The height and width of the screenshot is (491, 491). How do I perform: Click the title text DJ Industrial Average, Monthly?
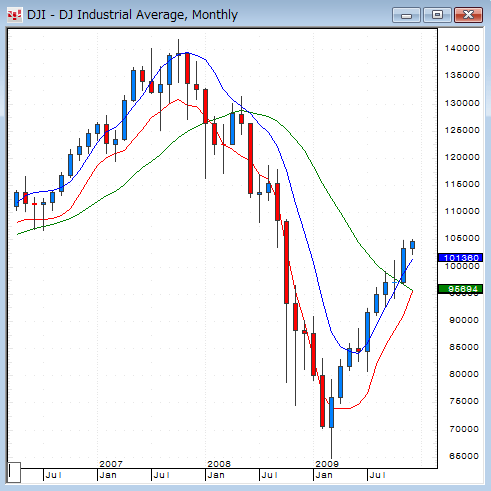coord(149,15)
